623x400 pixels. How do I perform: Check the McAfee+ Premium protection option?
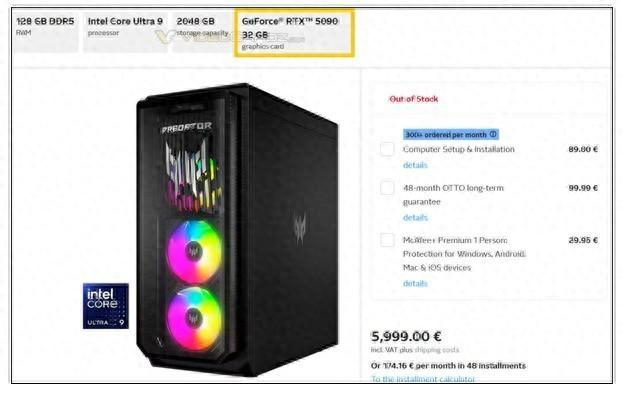pyautogui.click(x=387, y=240)
